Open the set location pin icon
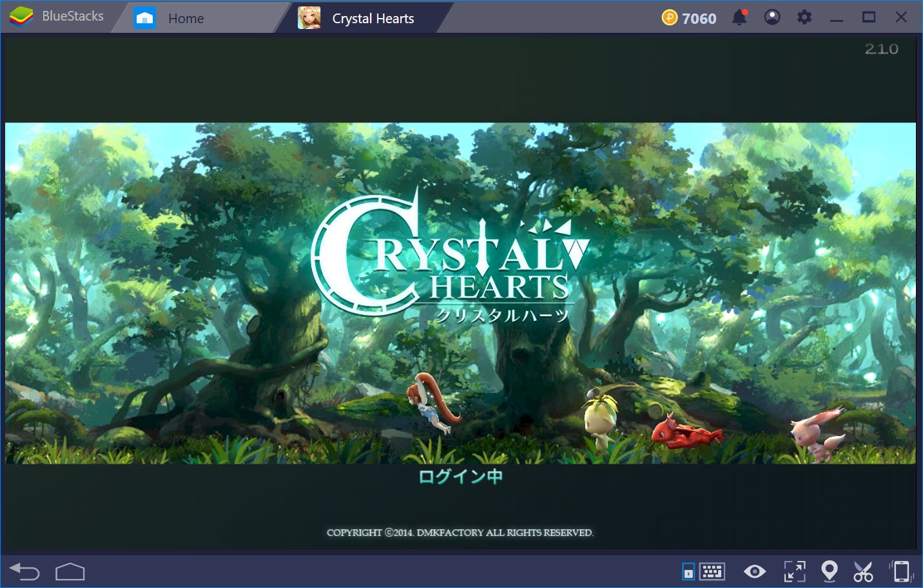 coord(830,571)
